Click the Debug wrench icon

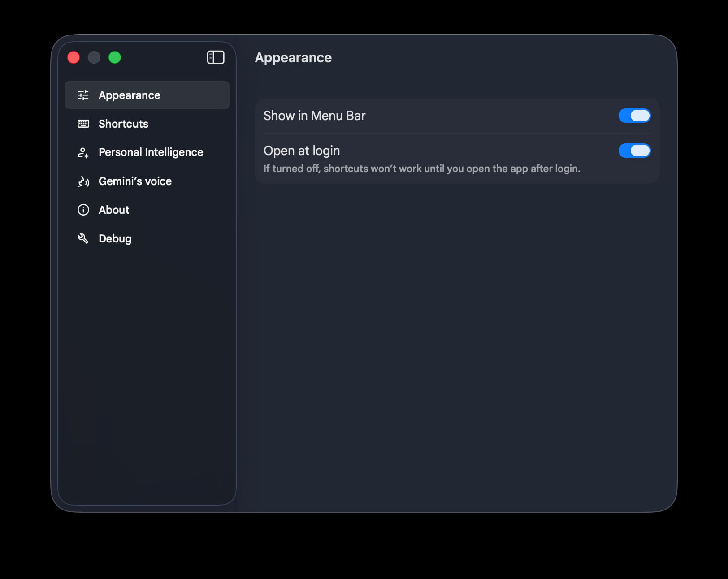pyautogui.click(x=83, y=238)
